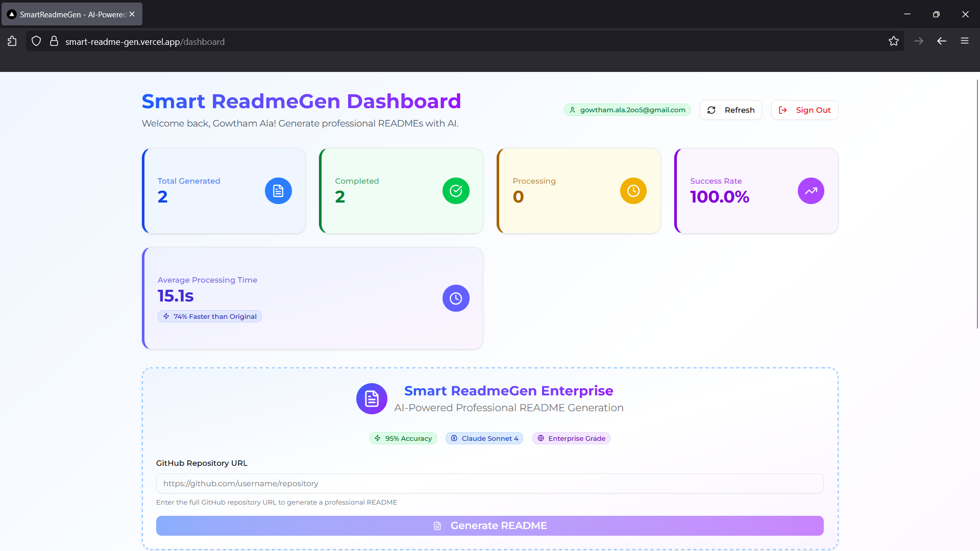Click the gowtham.ala.2oo5@gmail.com account badge
The width and height of the screenshot is (980, 551).
627,110
